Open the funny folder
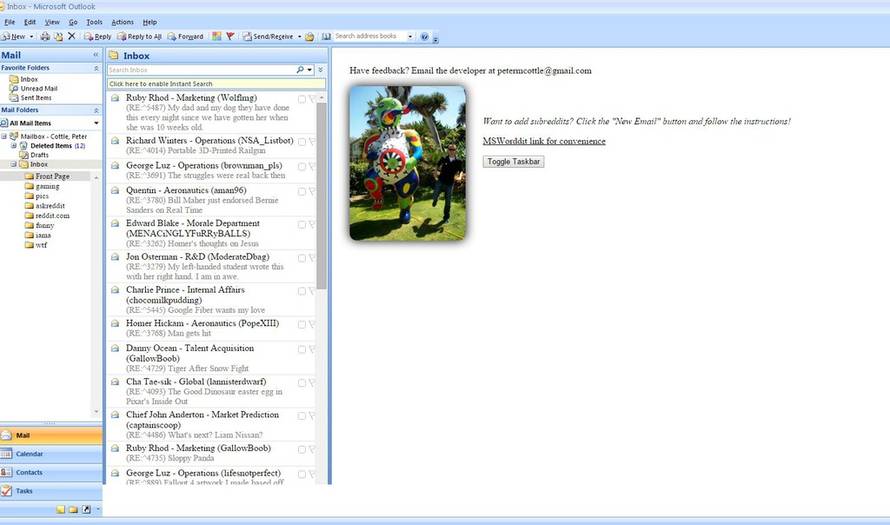Image resolution: width=890 pixels, height=525 pixels. 40,225
